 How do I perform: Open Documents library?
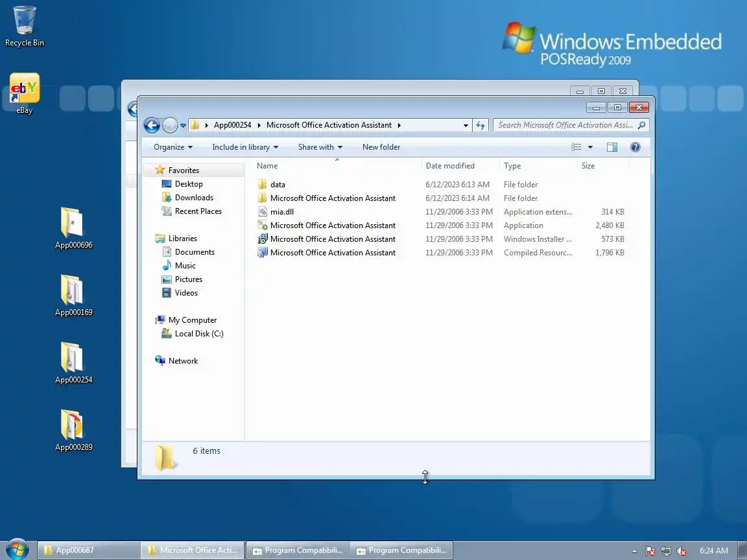coord(195,252)
